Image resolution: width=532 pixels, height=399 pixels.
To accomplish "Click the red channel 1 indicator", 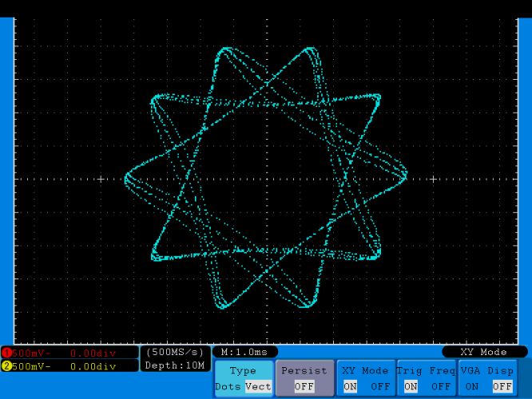I will (6, 353).
